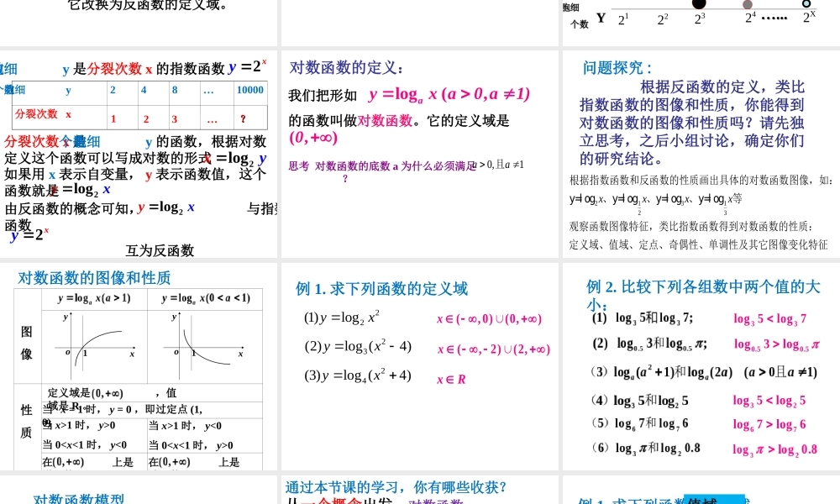Click the 分裂次数 x table header cell
Viewport: 840px width, 504px height.
pyautogui.click(x=43, y=114)
